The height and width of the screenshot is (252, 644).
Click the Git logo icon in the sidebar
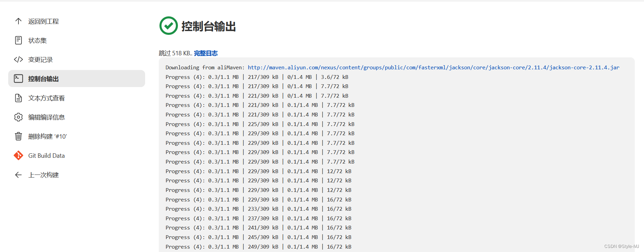(x=18, y=155)
